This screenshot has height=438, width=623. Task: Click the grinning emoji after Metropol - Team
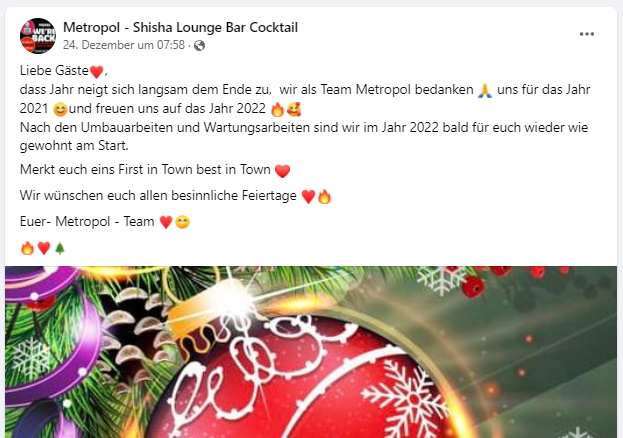click(183, 222)
